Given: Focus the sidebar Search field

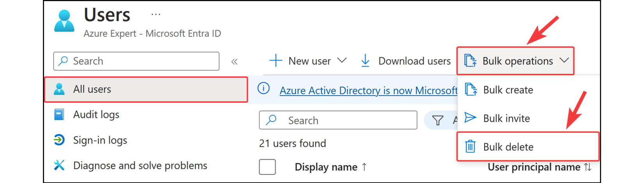Looking at the screenshot, I should 136,61.
